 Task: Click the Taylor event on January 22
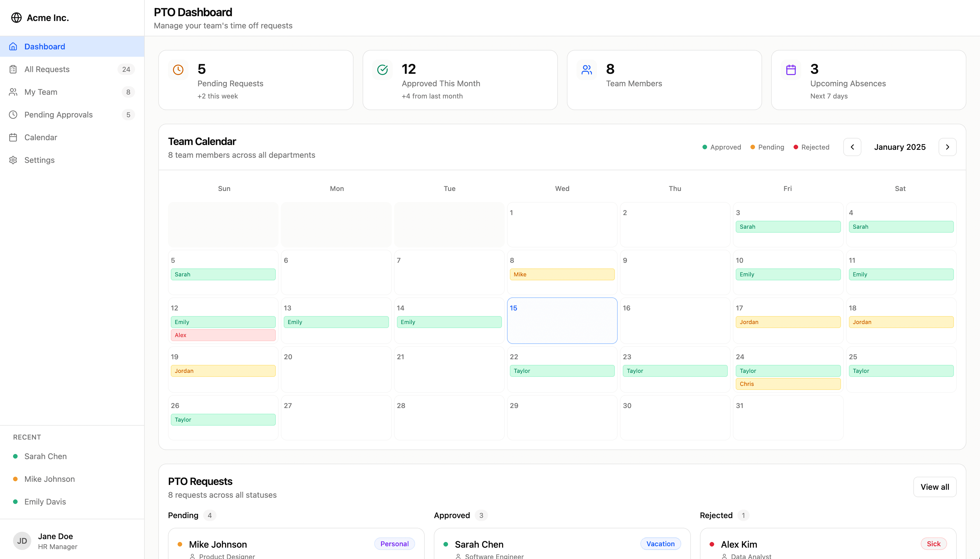pos(562,371)
